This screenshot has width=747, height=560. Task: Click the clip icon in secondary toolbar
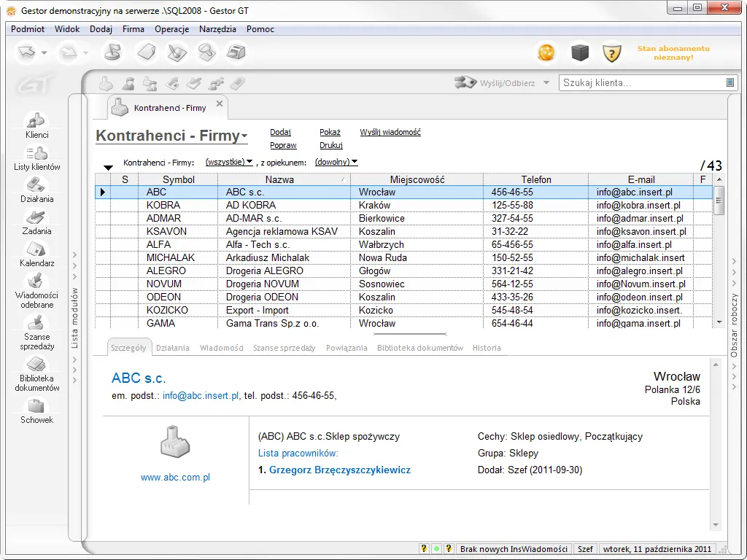click(237, 83)
